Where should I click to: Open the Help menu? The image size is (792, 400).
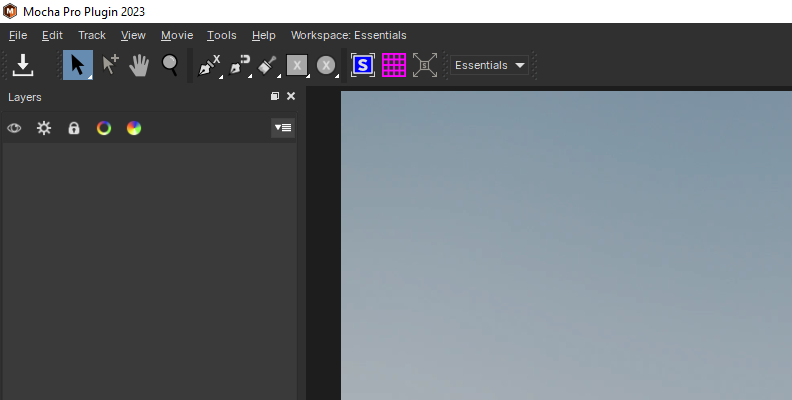264,35
